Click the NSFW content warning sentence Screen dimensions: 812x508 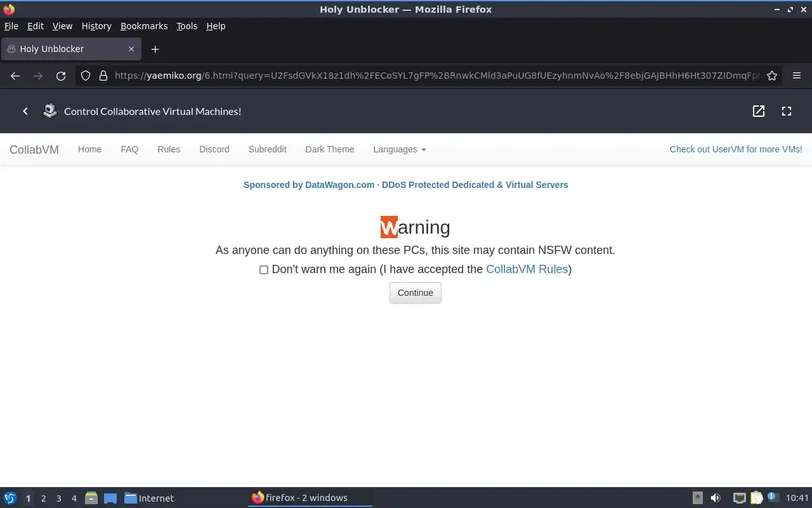pyautogui.click(x=416, y=250)
